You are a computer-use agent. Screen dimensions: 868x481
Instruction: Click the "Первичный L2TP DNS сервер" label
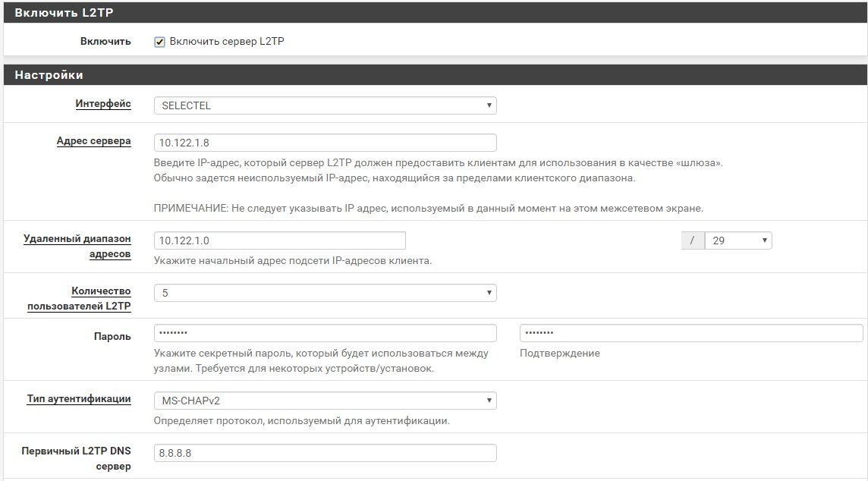[x=76, y=458]
